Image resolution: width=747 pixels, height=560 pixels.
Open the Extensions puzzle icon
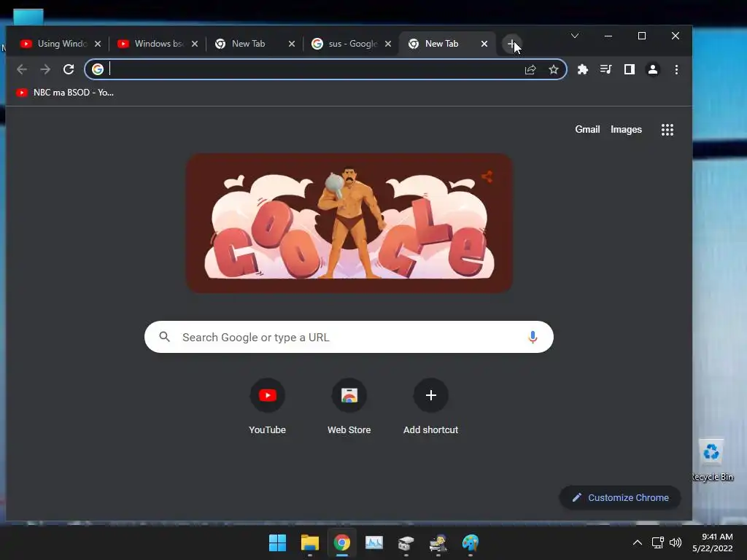(x=583, y=69)
